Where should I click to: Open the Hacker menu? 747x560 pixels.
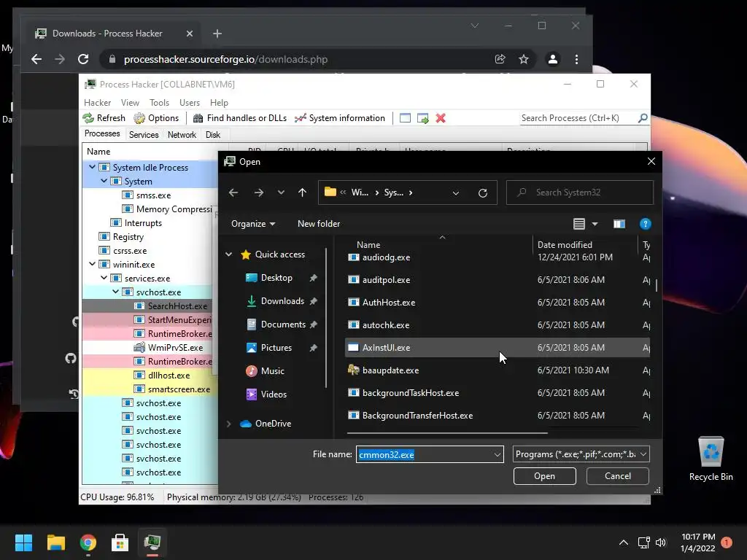(x=97, y=103)
